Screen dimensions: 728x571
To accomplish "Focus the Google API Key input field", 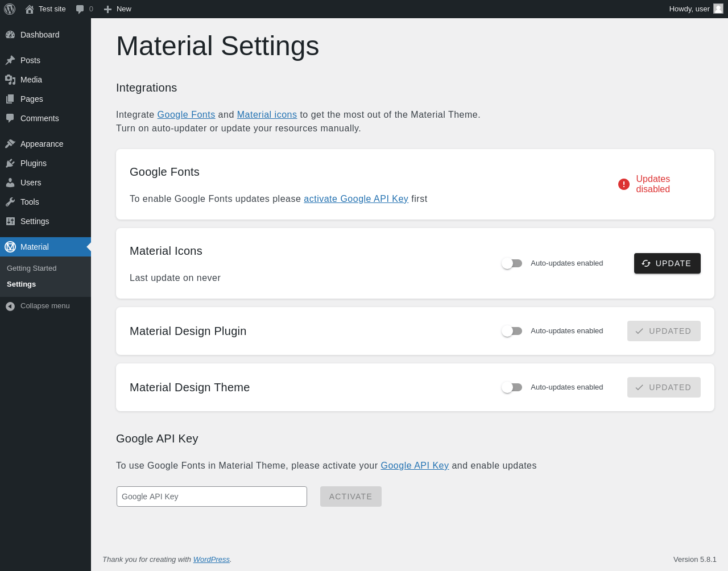I will click(212, 496).
